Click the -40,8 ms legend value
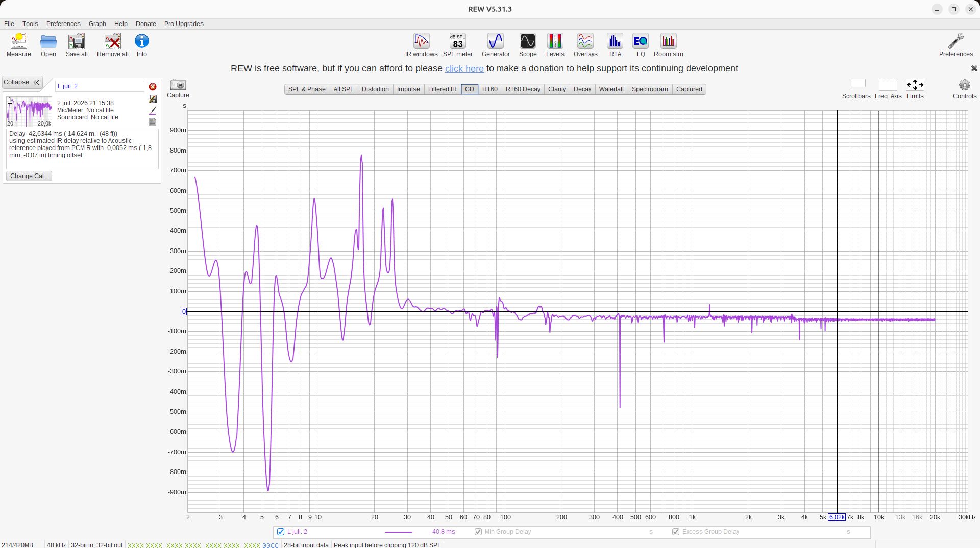Image resolution: width=980 pixels, height=548 pixels. pyautogui.click(x=443, y=532)
